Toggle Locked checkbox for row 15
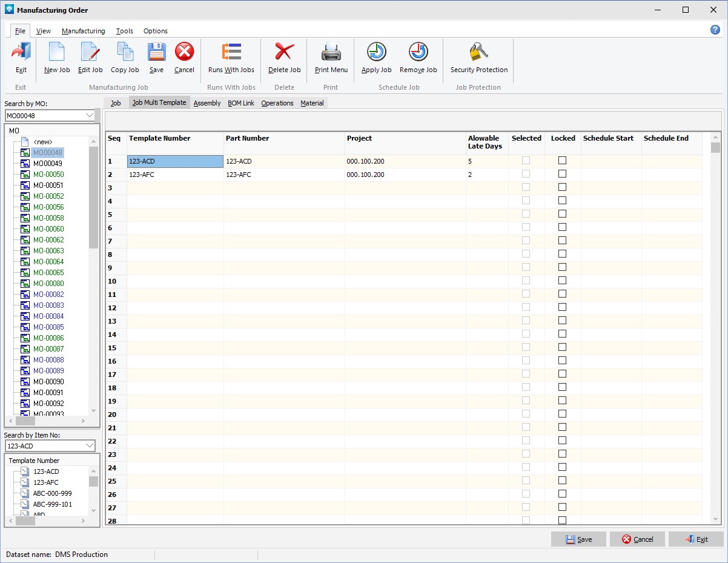Viewport: 728px width, 563px height. click(x=563, y=347)
